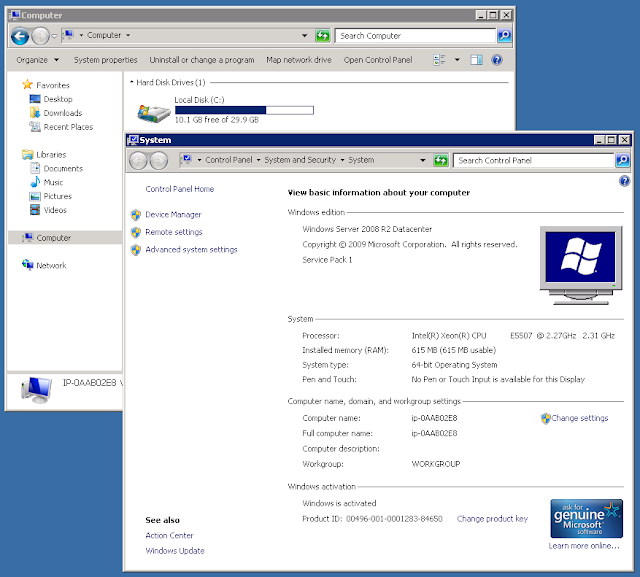Open Control Panel Home link
The height and width of the screenshot is (577, 640).
point(180,189)
